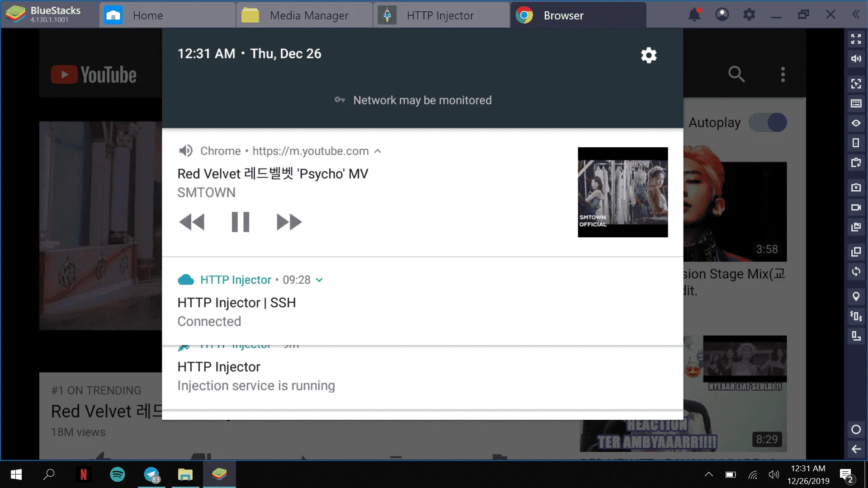Click the sync operations icon
The width and height of the screenshot is (868, 488).
coord(856,272)
